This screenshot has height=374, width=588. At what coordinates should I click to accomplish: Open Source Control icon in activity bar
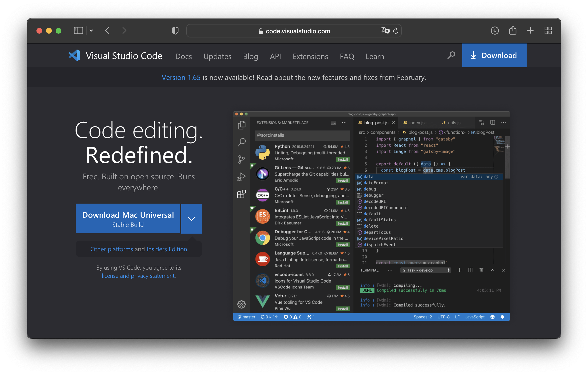click(241, 159)
